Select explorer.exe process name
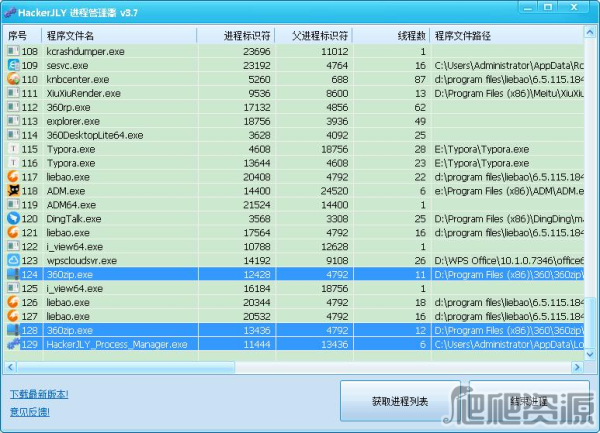Viewport: 600px width, 433px height. pos(73,121)
